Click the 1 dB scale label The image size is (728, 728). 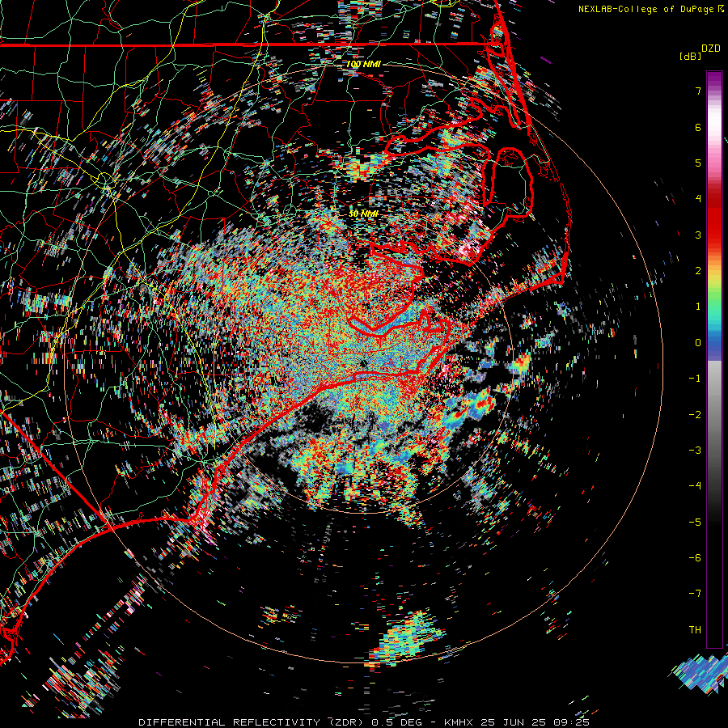pos(698,307)
